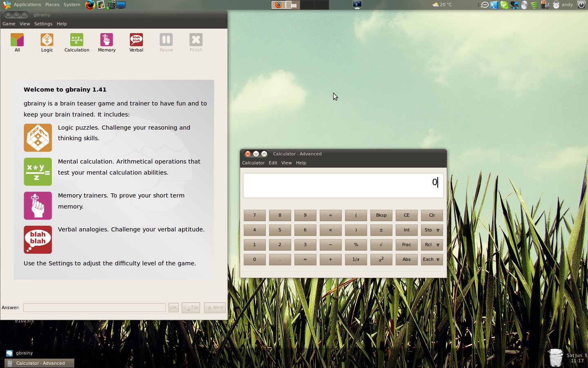Open the gbrainy Settings menu

tap(43, 24)
